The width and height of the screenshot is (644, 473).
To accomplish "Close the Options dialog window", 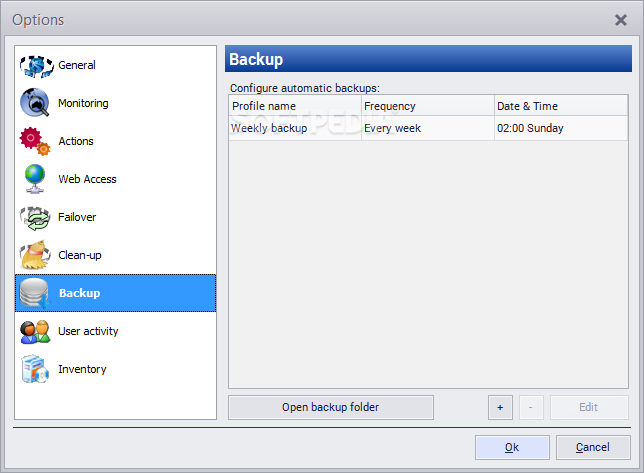I will click(x=621, y=20).
